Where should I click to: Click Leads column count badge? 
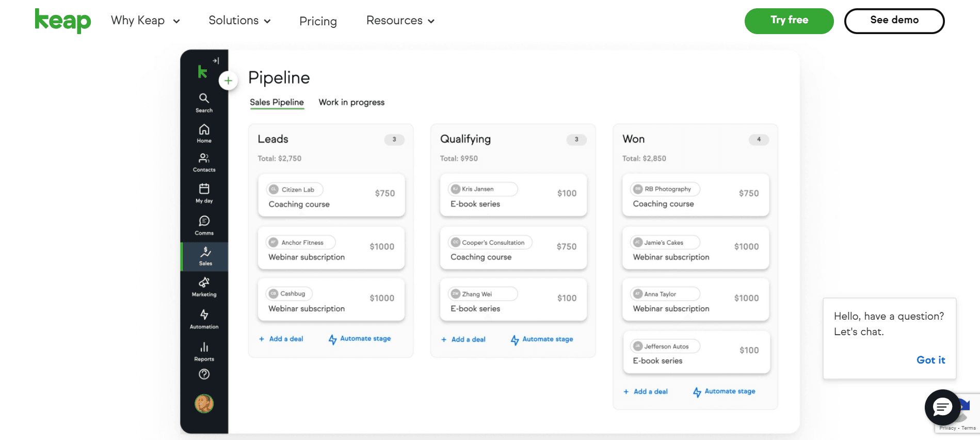click(394, 139)
